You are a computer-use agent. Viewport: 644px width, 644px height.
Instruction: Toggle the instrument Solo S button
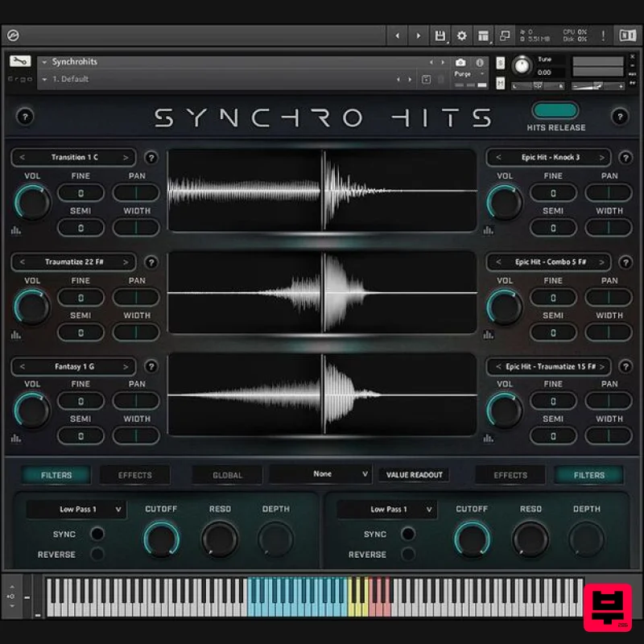[500, 63]
